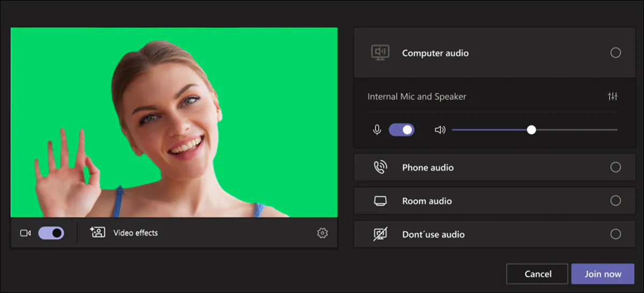This screenshot has width=644, height=293.
Task: Click the Don't use audio label
Action: (434, 235)
